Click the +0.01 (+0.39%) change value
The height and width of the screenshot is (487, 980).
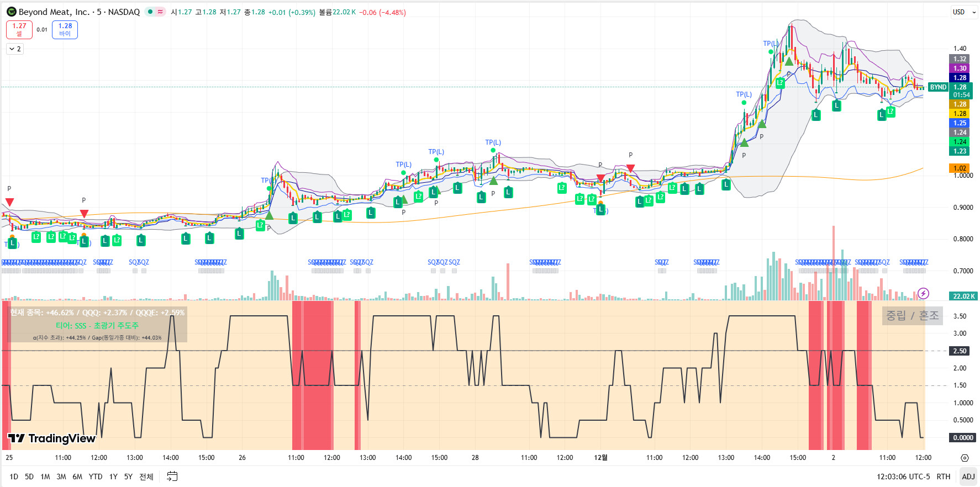click(292, 12)
